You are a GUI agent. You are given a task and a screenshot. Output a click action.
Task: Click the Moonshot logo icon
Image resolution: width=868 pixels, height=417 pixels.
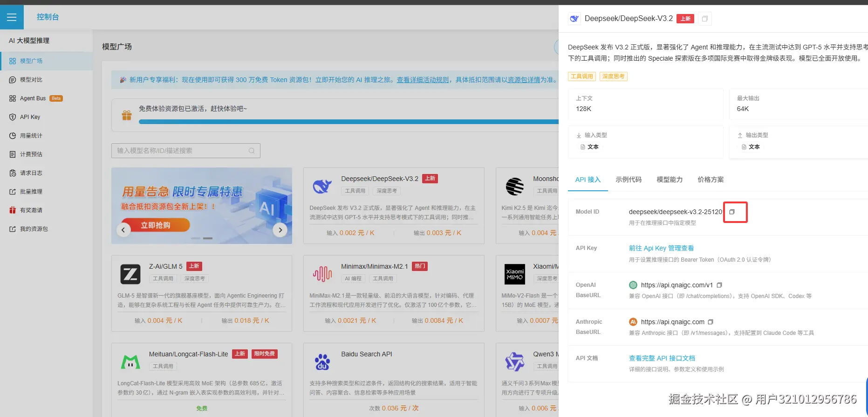pyautogui.click(x=515, y=187)
